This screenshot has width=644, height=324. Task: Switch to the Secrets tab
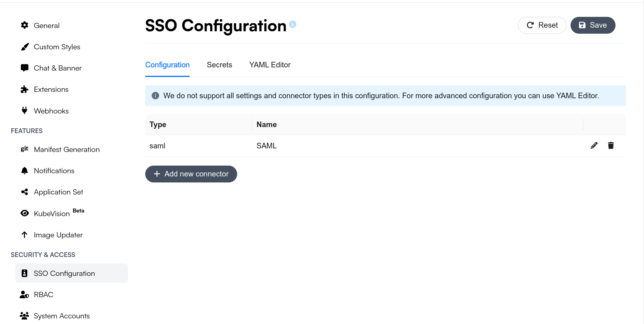click(219, 65)
